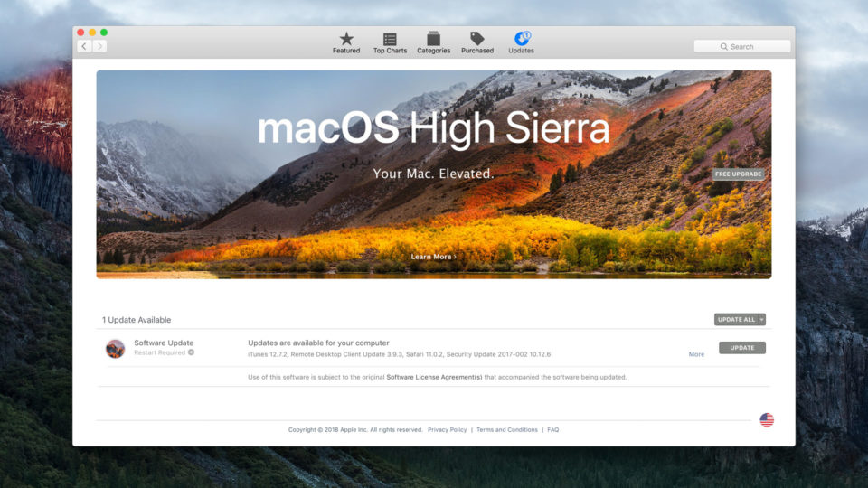
Task: Go forward with the right arrow
Action: point(99,46)
